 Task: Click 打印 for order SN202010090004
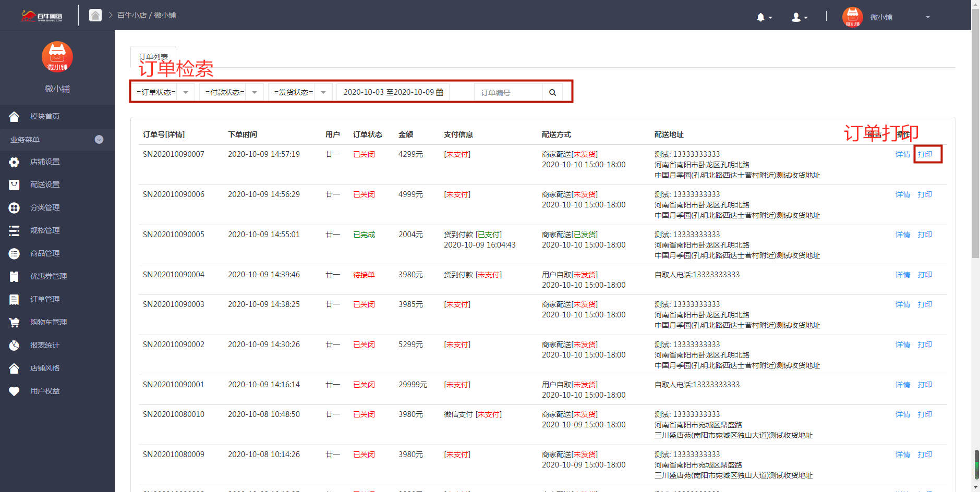(x=925, y=275)
